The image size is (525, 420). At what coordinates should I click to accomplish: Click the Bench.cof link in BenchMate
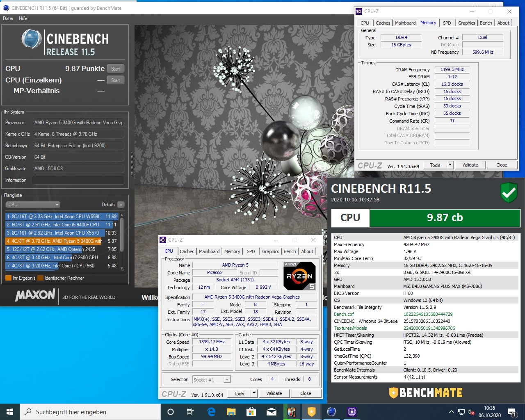coord(344,314)
